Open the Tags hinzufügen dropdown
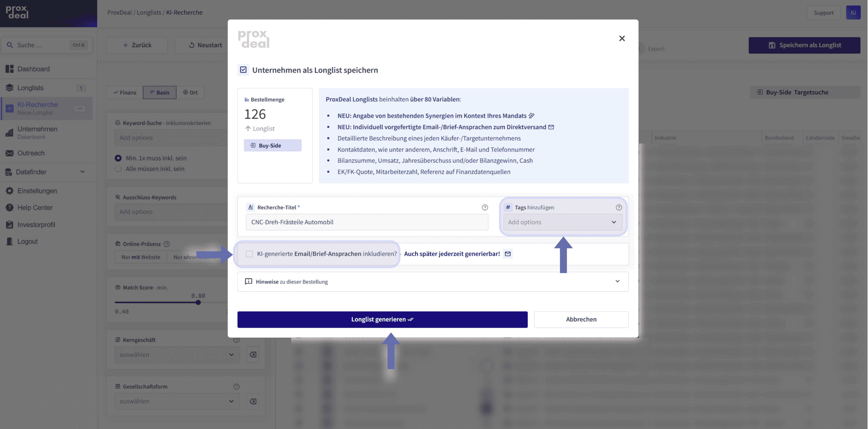868x429 pixels. pyautogui.click(x=562, y=222)
